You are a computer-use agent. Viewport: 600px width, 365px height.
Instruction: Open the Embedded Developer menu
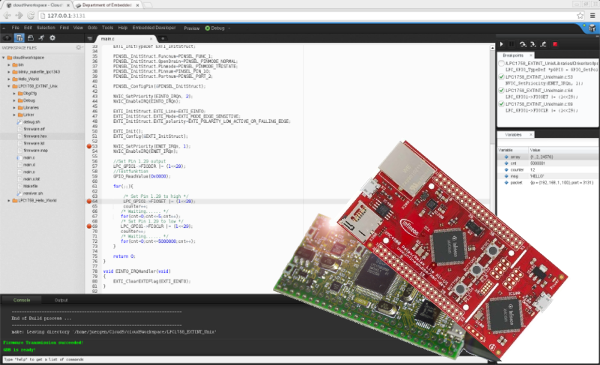point(154,28)
